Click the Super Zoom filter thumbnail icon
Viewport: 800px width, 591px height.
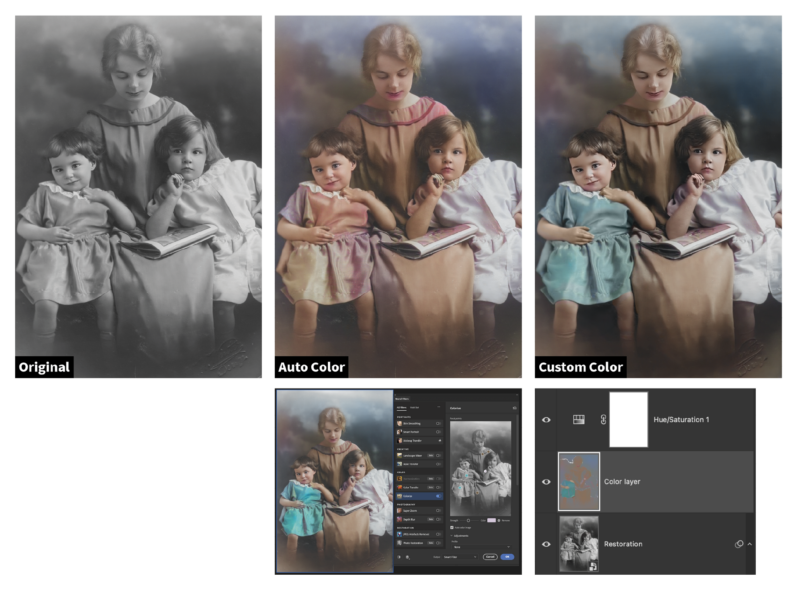[x=399, y=511]
